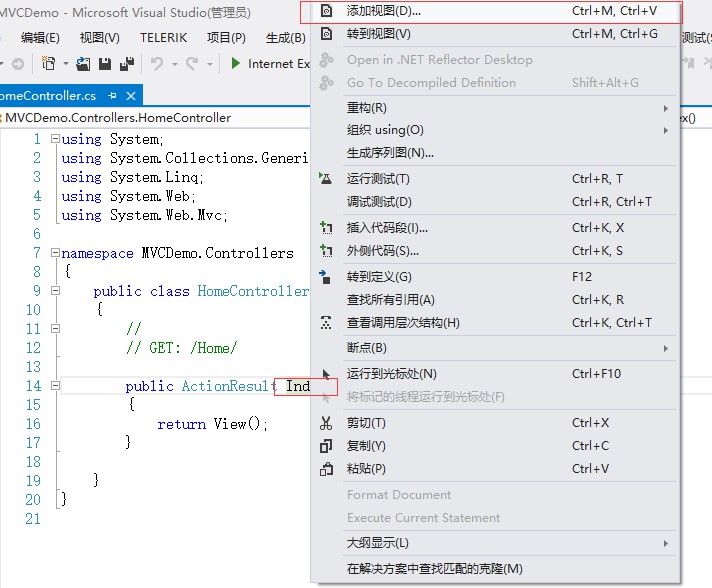Close the HomeController.cs tab
Image resolution: width=712 pixels, height=588 pixels.
point(131,96)
